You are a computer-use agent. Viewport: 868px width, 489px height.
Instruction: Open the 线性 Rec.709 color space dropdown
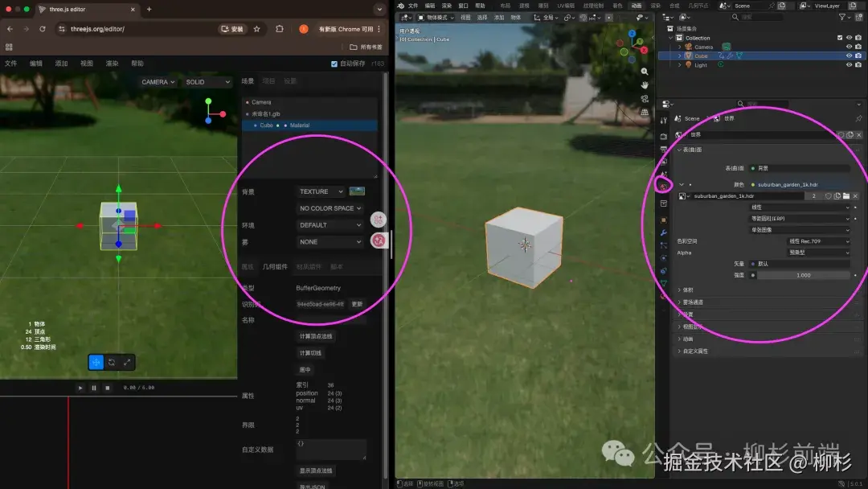[x=818, y=241]
